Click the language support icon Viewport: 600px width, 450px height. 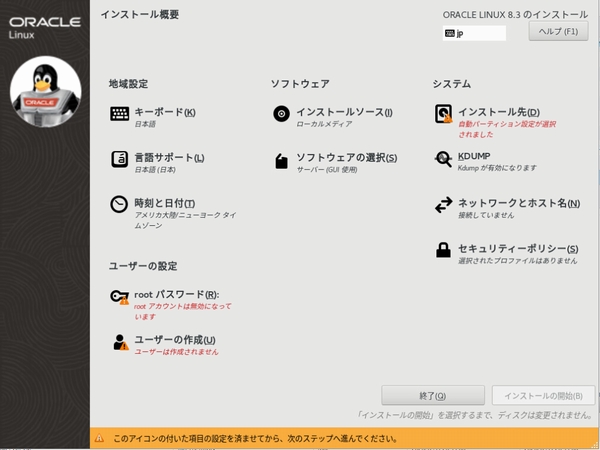pos(119,159)
